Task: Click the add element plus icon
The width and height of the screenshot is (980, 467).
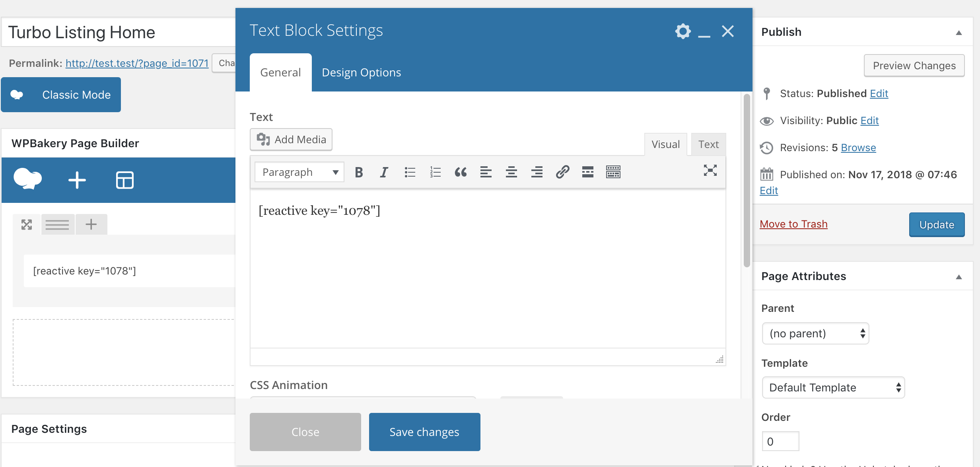Action: tap(77, 180)
